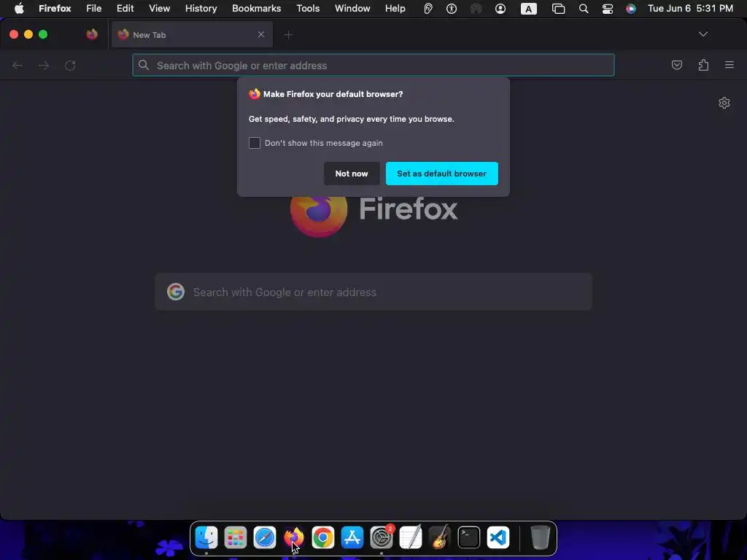Open Control Center in the menu bar

pyautogui.click(x=608, y=9)
